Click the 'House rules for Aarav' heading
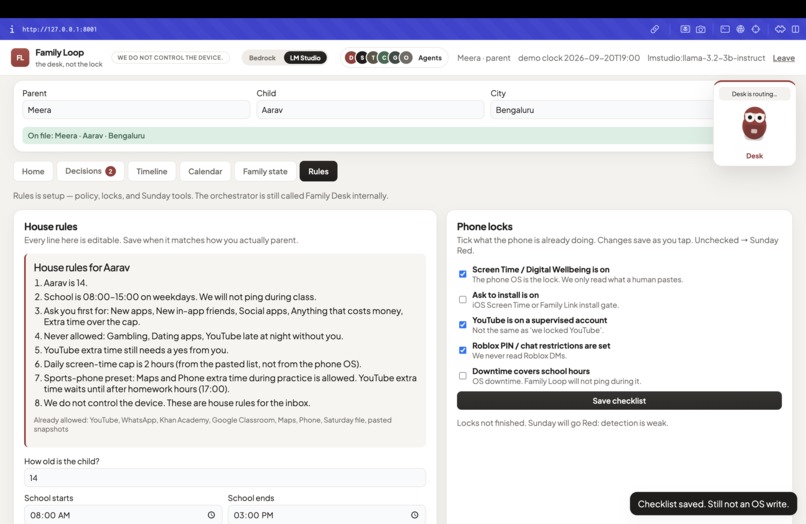The image size is (806, 524). tap(82, 267)
